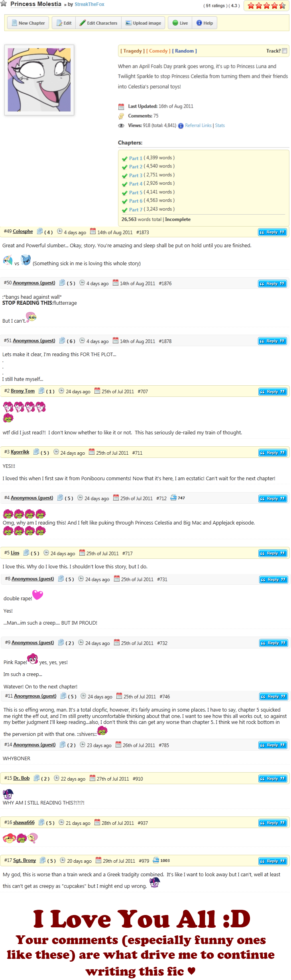Open the Referral Links link
This screenshot has height=980, width=291.
pyautogui.click(x=198, y=126)
